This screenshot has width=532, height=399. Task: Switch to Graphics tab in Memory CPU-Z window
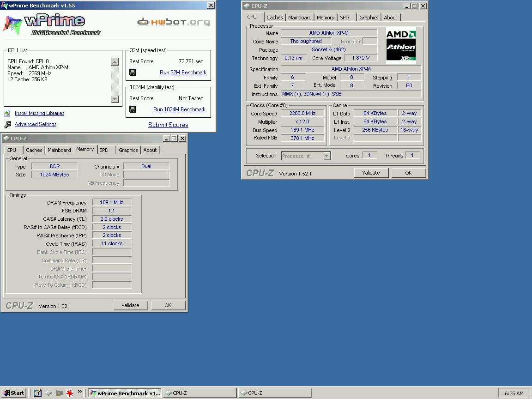click(128, 150)
